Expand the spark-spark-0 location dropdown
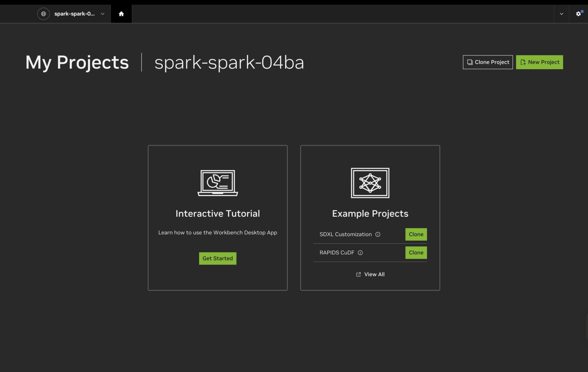The width and height of the screenshot is (588, 372). point(102,14)
